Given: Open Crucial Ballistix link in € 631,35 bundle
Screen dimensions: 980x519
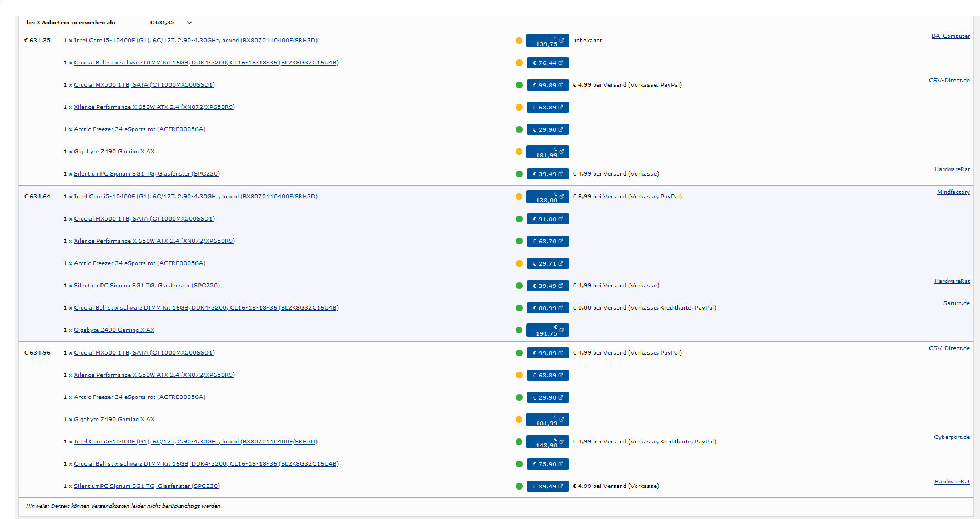Looking at the screenshot, I should click(206, 63).
